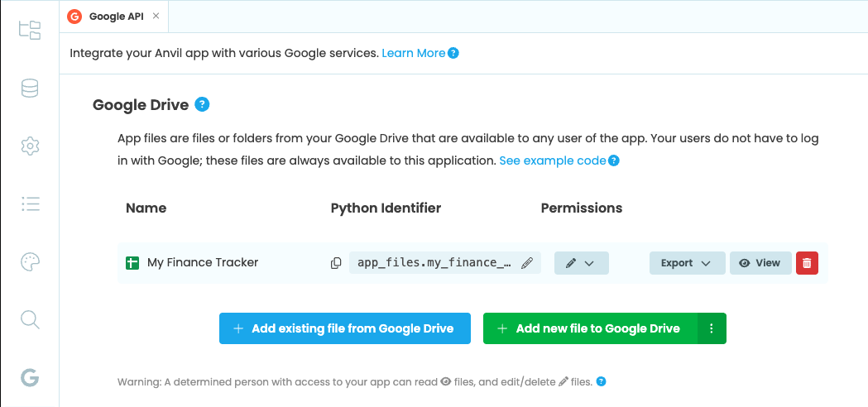The height and width of the screenshot is (407, 868).
Task: Click Add new file to Google Drive
Action: pos(590,328)
